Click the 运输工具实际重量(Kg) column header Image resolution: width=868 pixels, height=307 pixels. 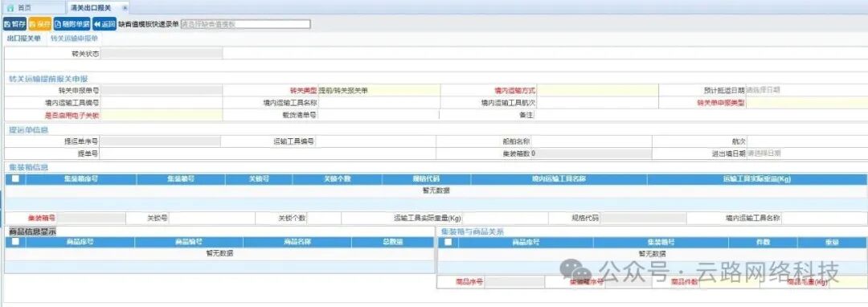coord(757,178)
